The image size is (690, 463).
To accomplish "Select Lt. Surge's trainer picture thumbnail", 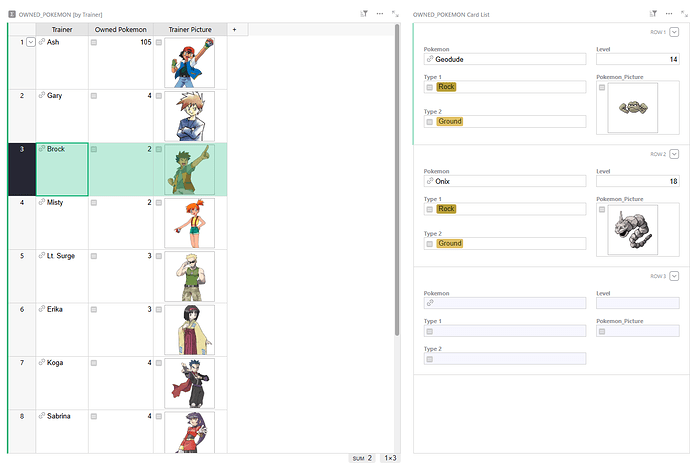I will 190,276.
